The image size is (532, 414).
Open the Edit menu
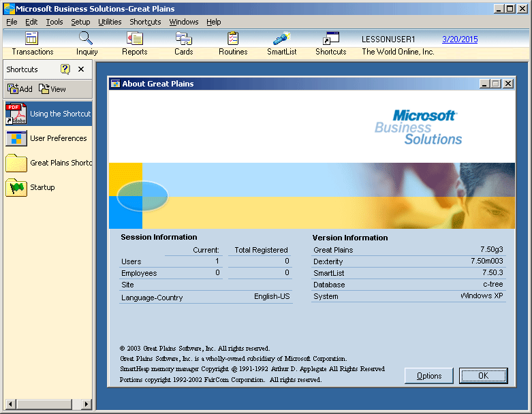point(31,22)
